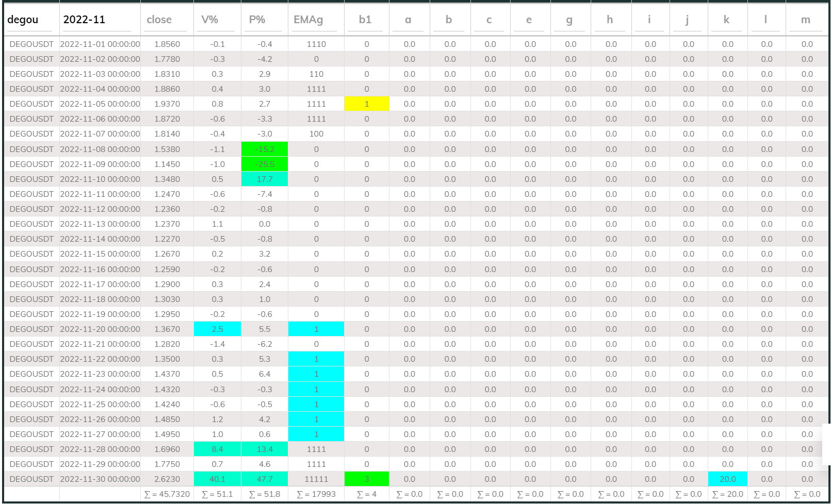The height and width of the screenshot is (504, 831).
Task: Click the k column header
Action: click(726, 20)
